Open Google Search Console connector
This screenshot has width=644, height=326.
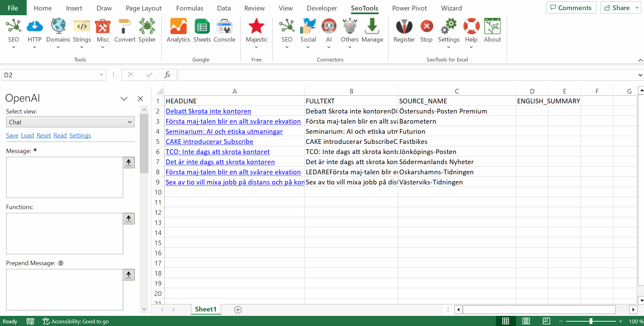(224, 31)
